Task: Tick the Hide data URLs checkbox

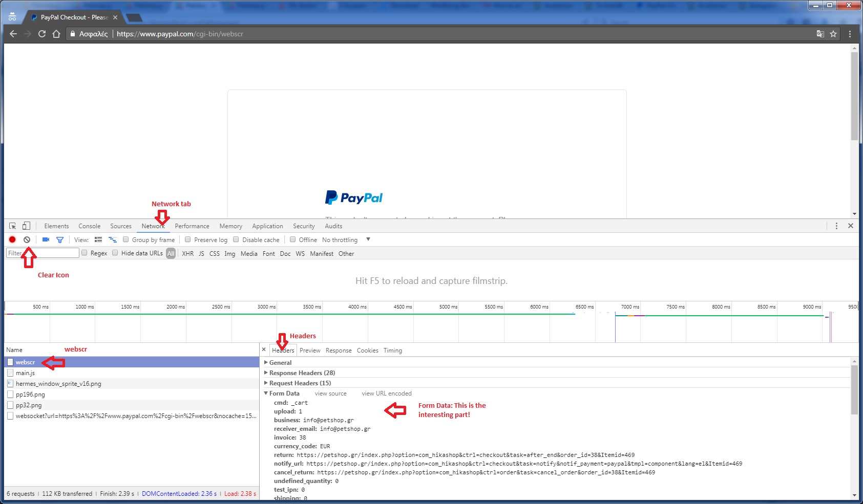Action: tap(115, 253)
